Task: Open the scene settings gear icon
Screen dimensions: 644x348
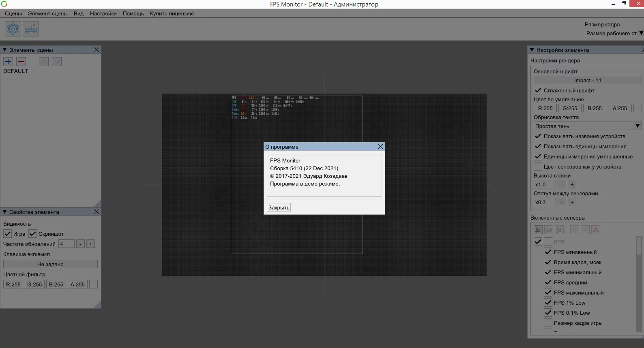Action: click(x=13, y=29)
